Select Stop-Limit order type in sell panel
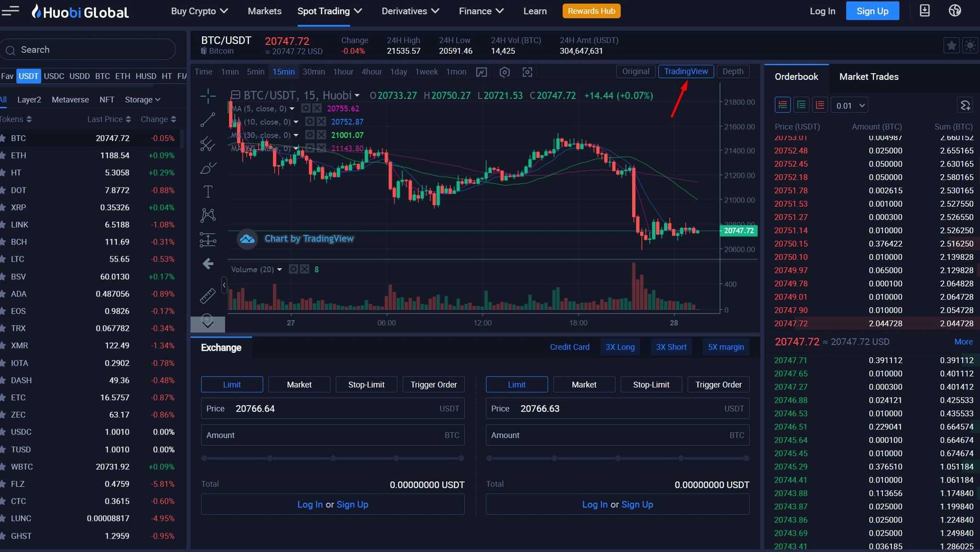The image size is (980, 552). pos(651,384)
